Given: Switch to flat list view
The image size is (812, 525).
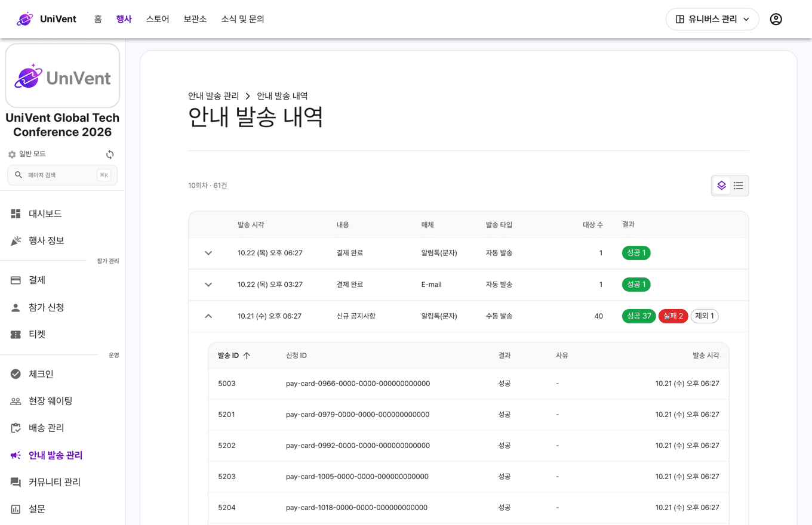Looking at the screenshot, I should click(x=739, y=186).
